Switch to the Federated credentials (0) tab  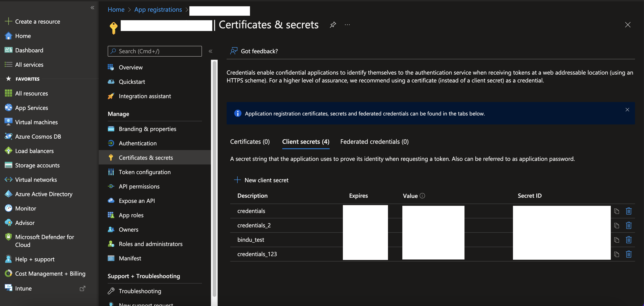pyautogui.click(x=374, y=142)
